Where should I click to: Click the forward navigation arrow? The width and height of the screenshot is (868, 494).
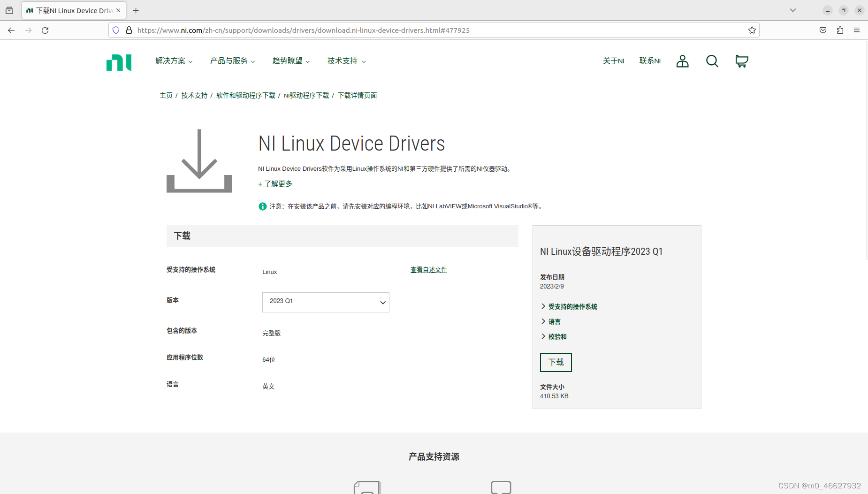[28, 30]
